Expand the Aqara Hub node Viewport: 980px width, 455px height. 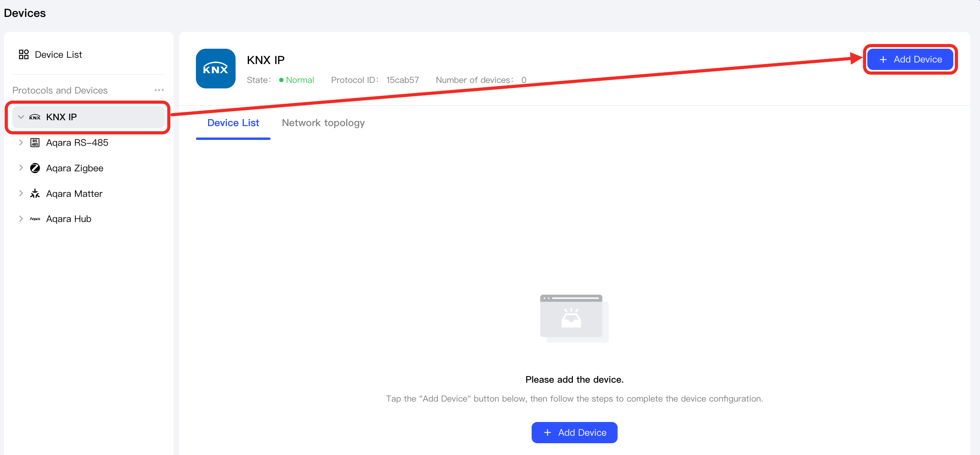[x=21, y=218]
